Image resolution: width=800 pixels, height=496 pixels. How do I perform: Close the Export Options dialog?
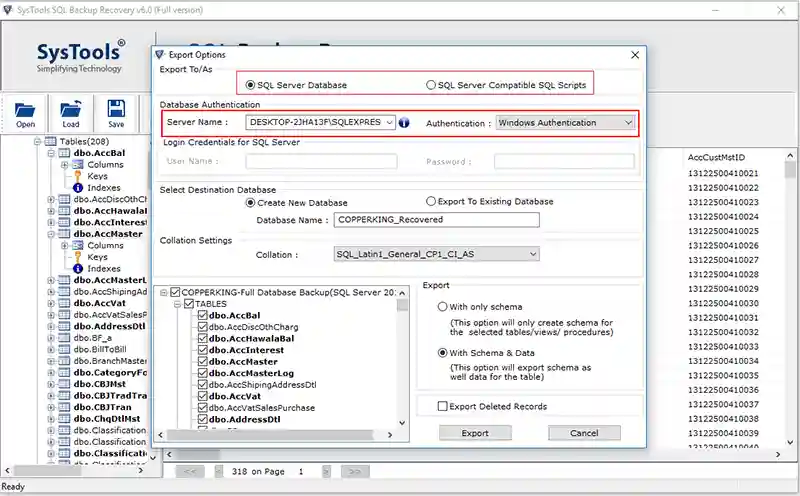tap(635, 55)
